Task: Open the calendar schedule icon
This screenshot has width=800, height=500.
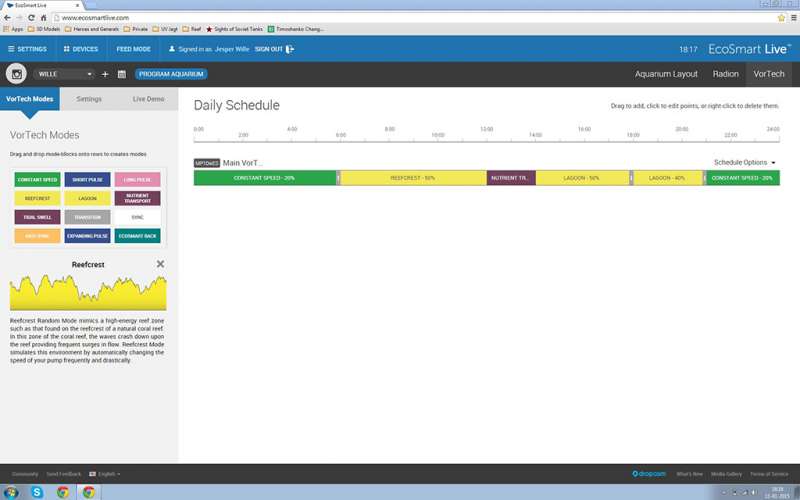Action: (x=121, y=74)
